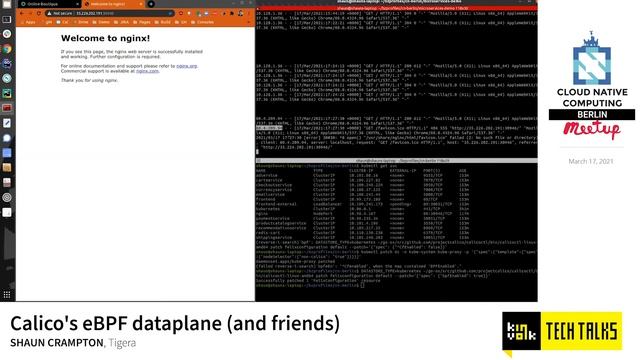Focus the browser address bar
The image size is (640, 360).
[110, 13]
